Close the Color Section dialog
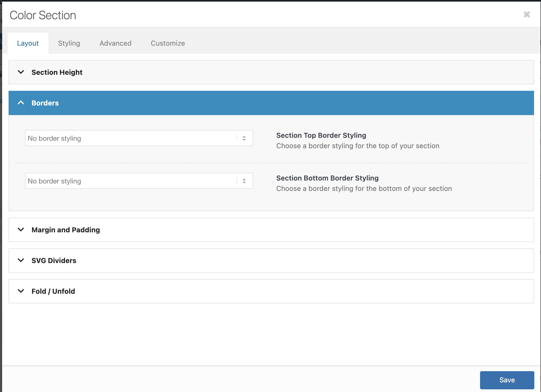Screen dimensions: 541x392 (x=527, y=14)
